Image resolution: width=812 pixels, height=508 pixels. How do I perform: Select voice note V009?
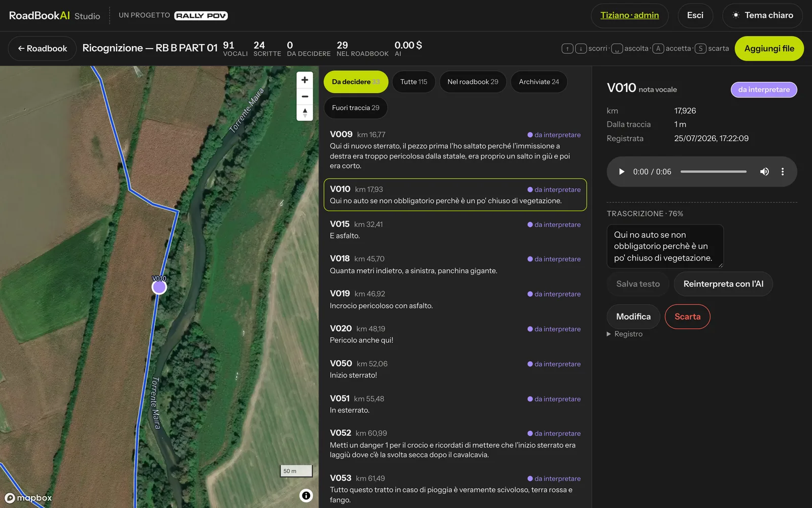[x=455, y=150]
